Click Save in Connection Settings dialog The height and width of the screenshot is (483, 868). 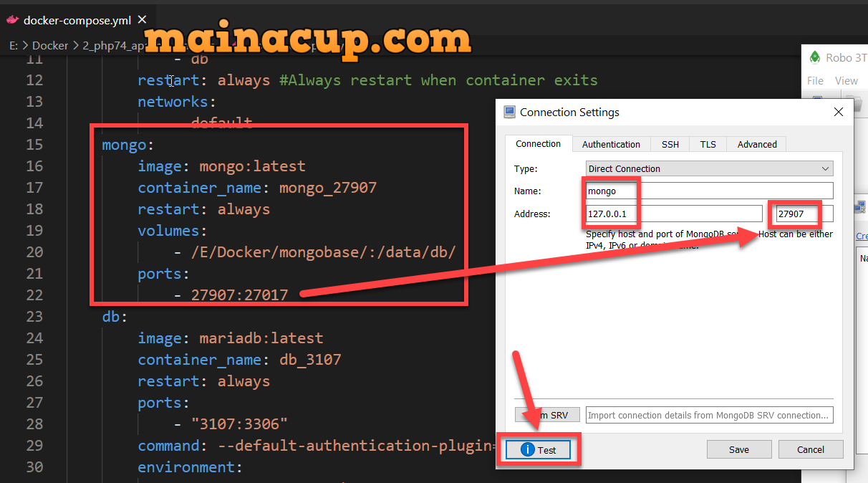739,450
